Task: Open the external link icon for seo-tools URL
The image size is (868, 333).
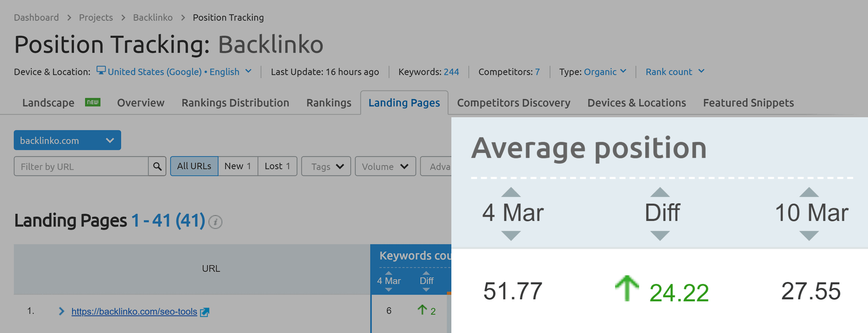Action: (205, 312)
